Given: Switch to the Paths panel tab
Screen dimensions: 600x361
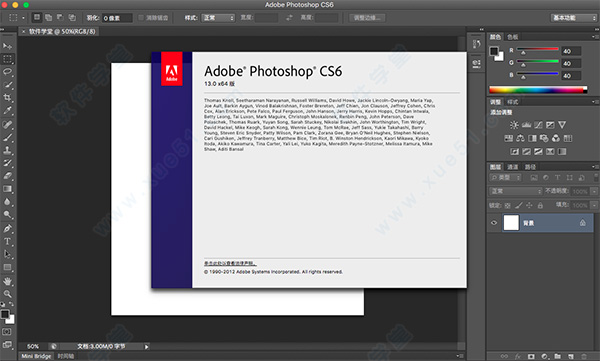Looking at the screenshot, I should point(530,167).
